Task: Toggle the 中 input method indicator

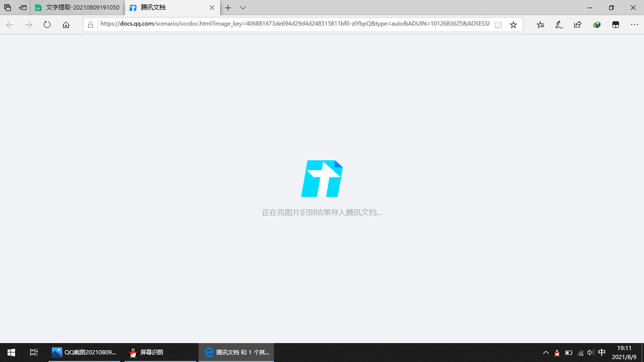Action: pyautogui.click(x=602, y=352)
